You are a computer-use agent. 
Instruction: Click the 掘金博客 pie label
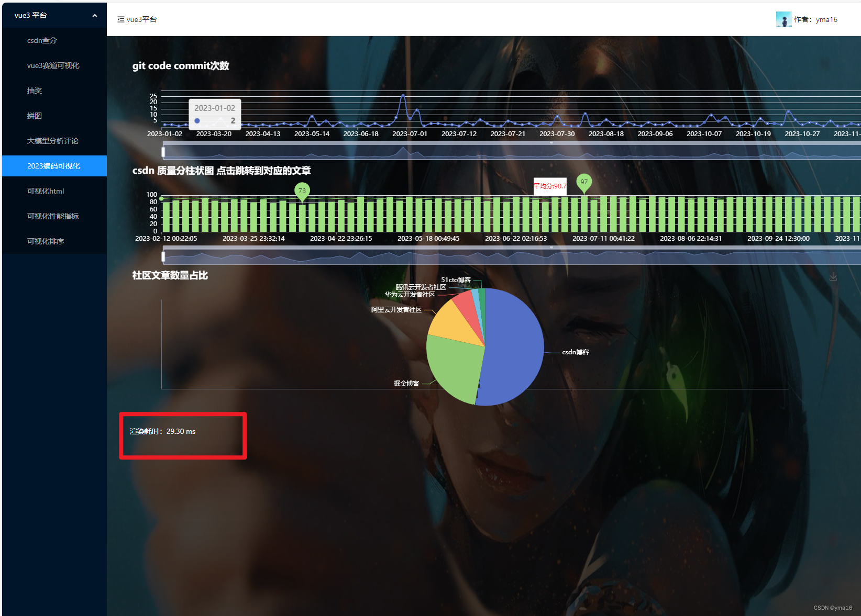(406, 384)
